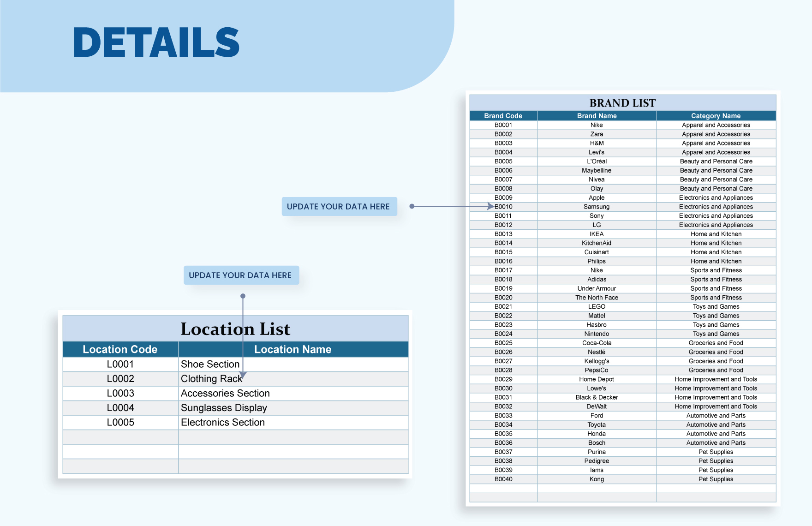This screenshot has height=526, width=812.
Task: Click brand code B0012
Action: click(503, 225)
